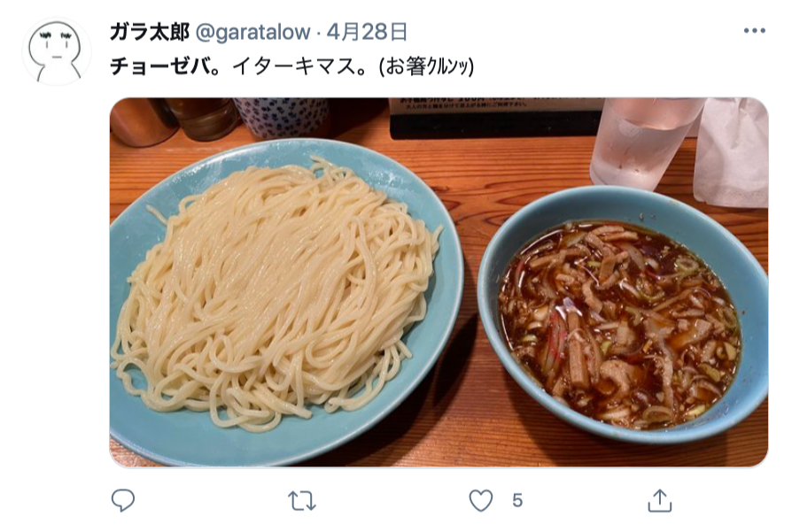
Task: Visit the ガラ太郎 display name profile link
Action: coord(150,32)
